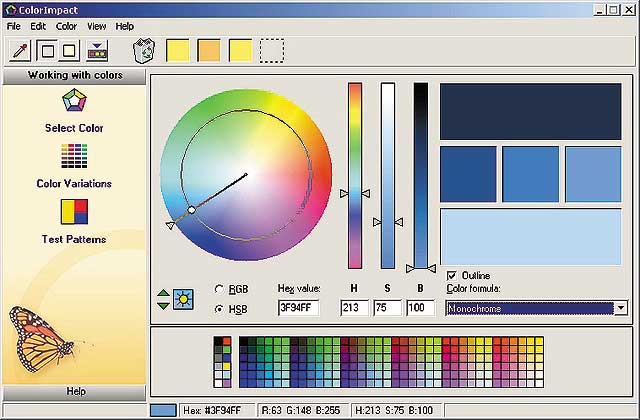This screenshot has width=640, height=420.
Task: Click the color palette export toolbar icon
Action: 97,51
